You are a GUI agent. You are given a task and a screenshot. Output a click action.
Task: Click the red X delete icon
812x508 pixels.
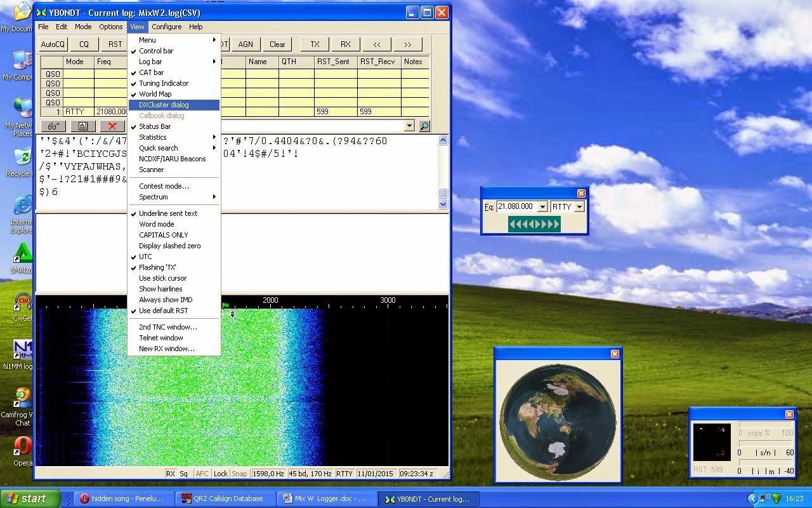point(112,126)
